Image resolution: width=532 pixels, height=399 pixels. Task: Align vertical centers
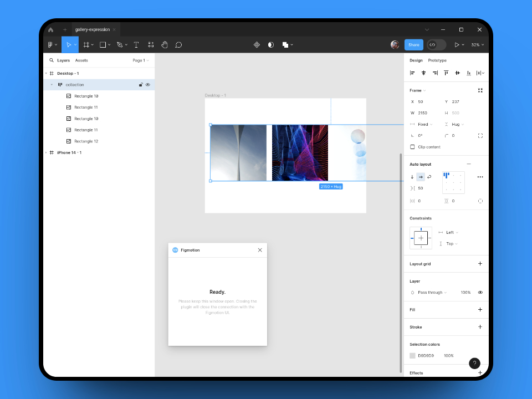pyautogui.click(x=457, y=73)
